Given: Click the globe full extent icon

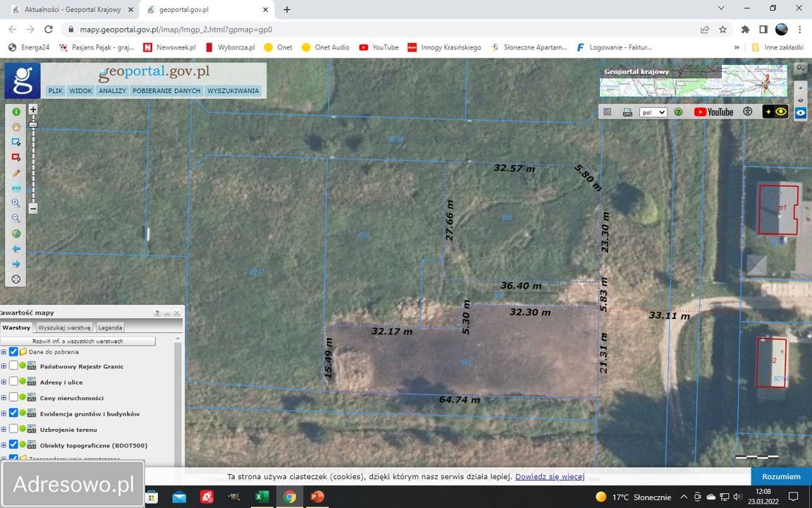Looking at the screenshot, I should 16,234.
